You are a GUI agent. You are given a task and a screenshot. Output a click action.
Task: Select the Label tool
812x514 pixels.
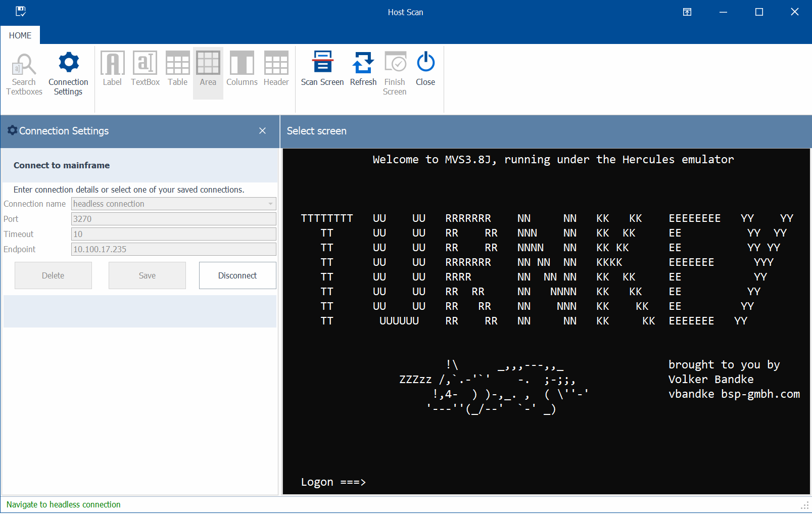[112, 69]
